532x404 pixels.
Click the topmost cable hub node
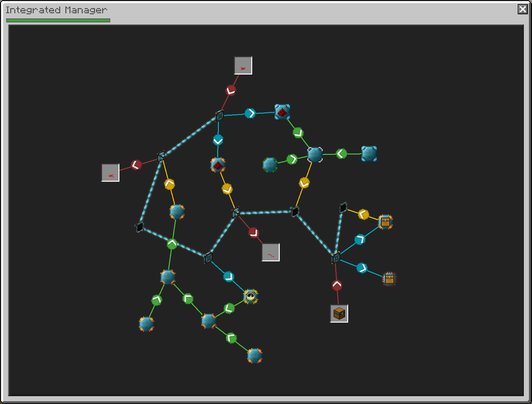point(219,116)
